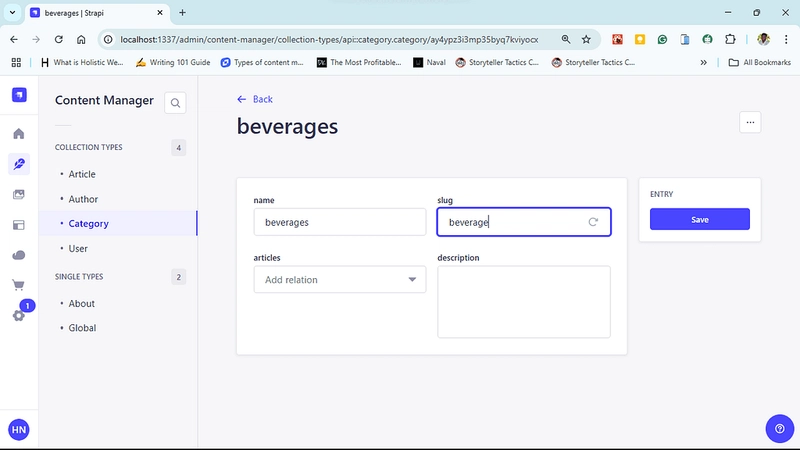Open Content-Type Builder layout icon
The height and width of the screenshot is (450, 800).
pyautogui.click(x=19, y=225)
